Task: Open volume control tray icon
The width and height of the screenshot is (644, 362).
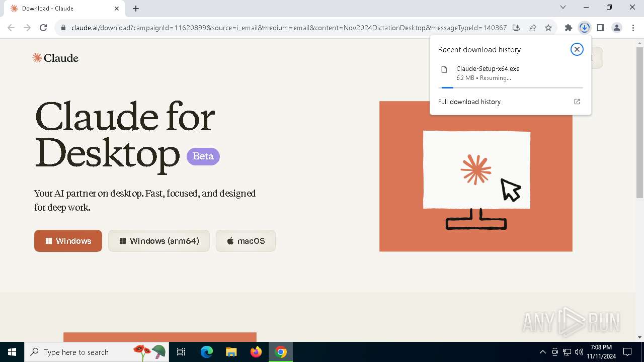Action: pyautogui.click(x=579, y=352)
